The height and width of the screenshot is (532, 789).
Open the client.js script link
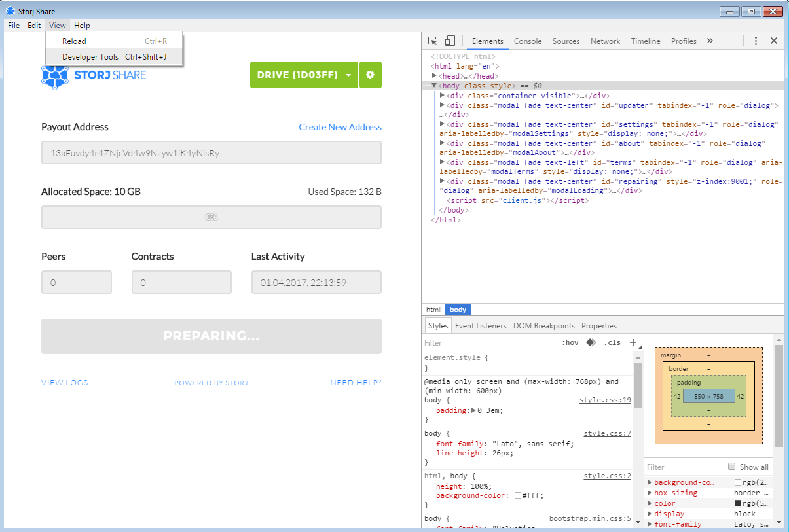(522, 200)
